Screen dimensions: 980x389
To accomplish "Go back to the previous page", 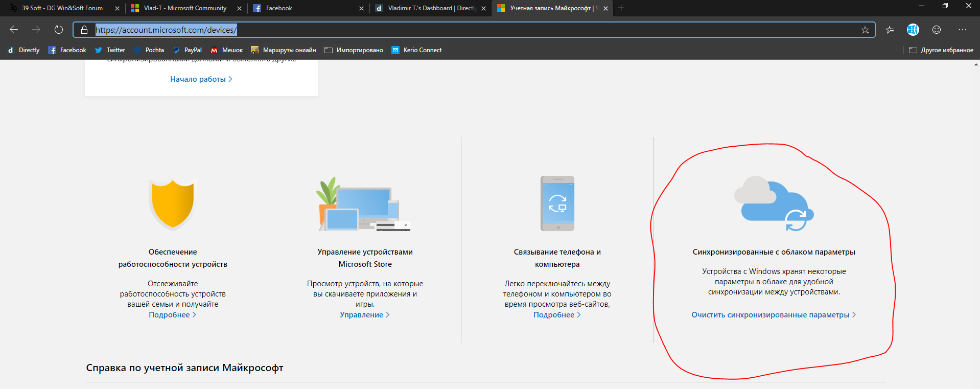I will [x=14, y=30].
